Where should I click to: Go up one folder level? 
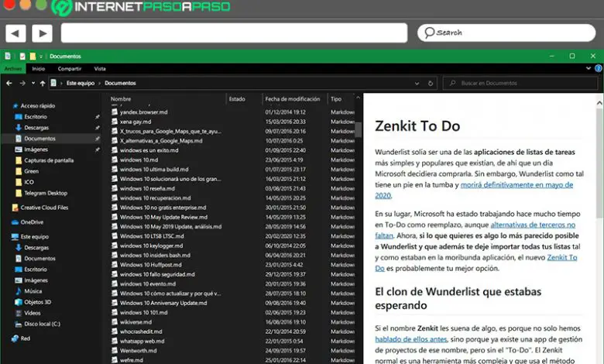point(43,83)
